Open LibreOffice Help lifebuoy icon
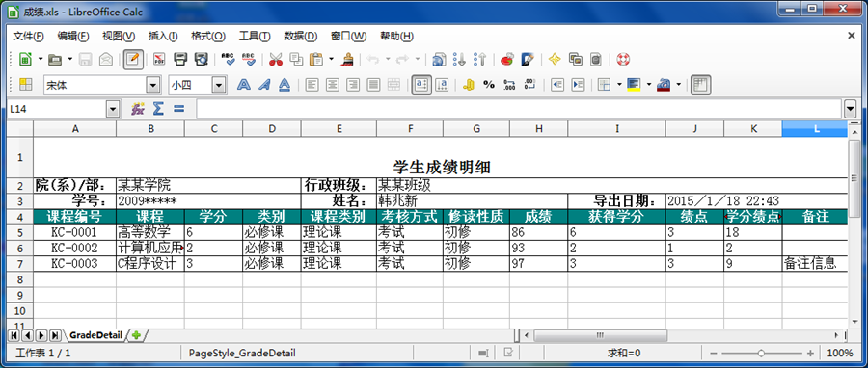Image resolution: width=868 pixels, height=368 pixels. (624, 59)
